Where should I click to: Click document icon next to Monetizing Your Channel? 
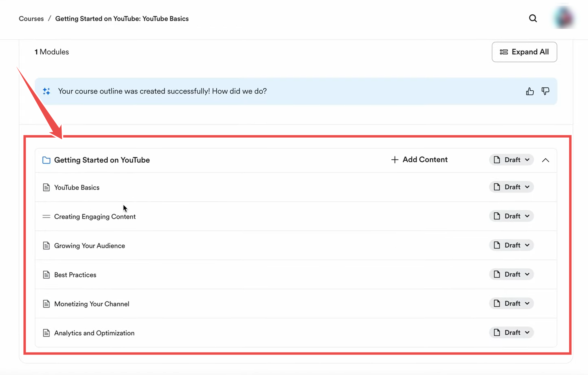(47, 304)
